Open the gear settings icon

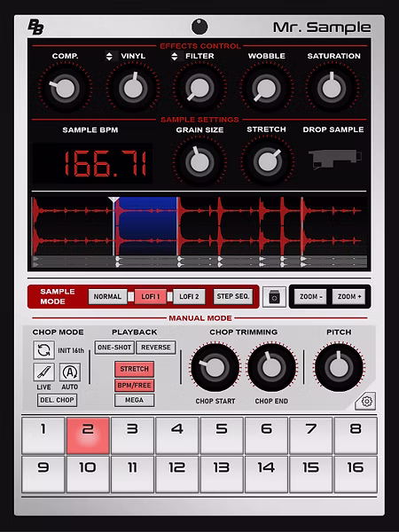click(x=366, y=401)
